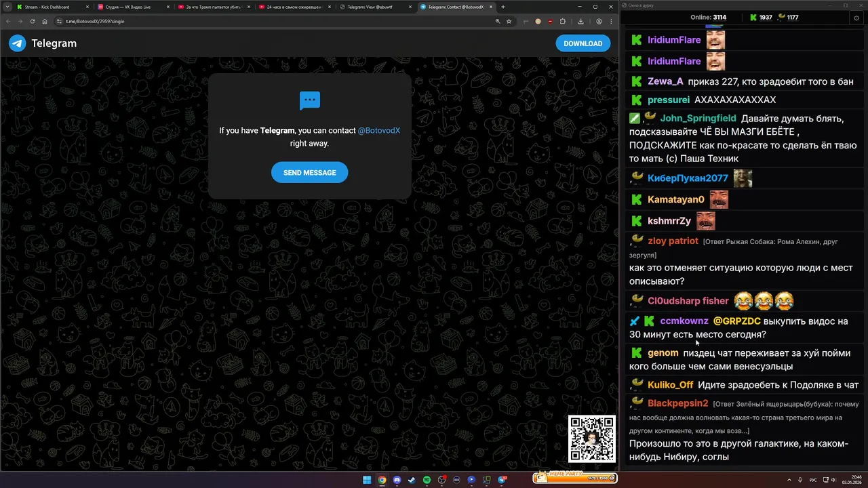Reload the current page
The height and width of the screenshot is (488, 868).
tap(33, 21)
